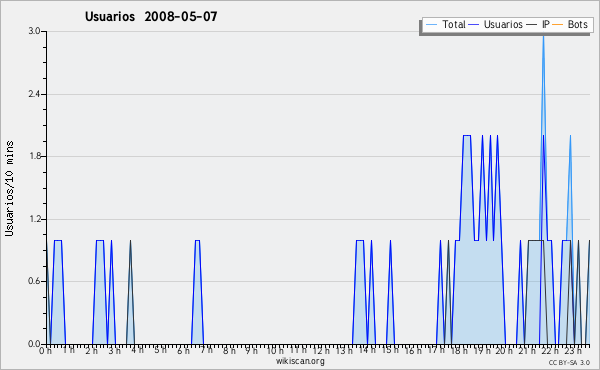Open the wikiscan.org text below the chart
600x370 pixels.
[x=300, y=361]
